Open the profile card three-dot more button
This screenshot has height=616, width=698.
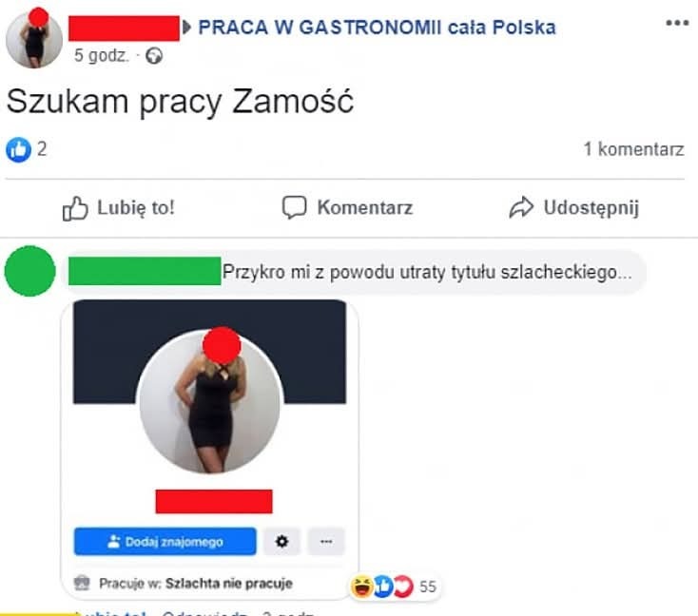click(x=326, y=542)
